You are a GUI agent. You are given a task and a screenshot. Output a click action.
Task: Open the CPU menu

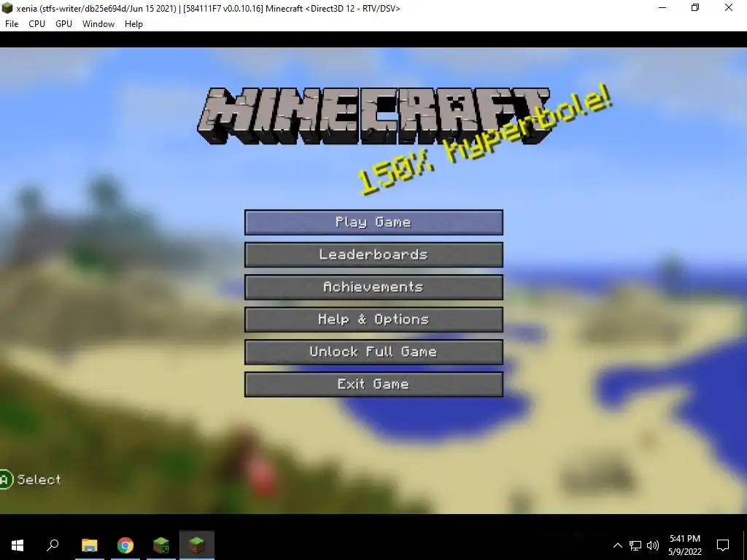point(36,24)
